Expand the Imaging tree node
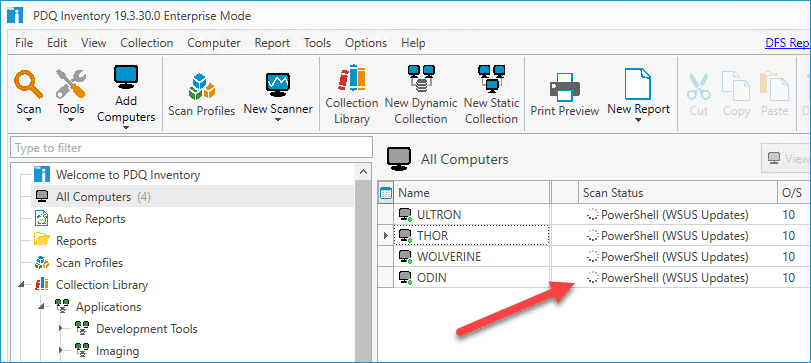 62,351
